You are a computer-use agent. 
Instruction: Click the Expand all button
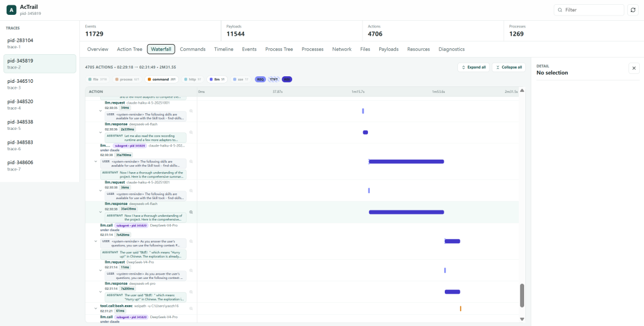click(x=473, y=67)
